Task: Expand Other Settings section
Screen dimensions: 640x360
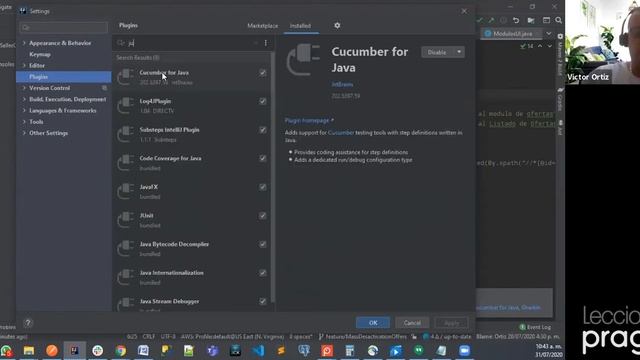Action: (24, 133)
